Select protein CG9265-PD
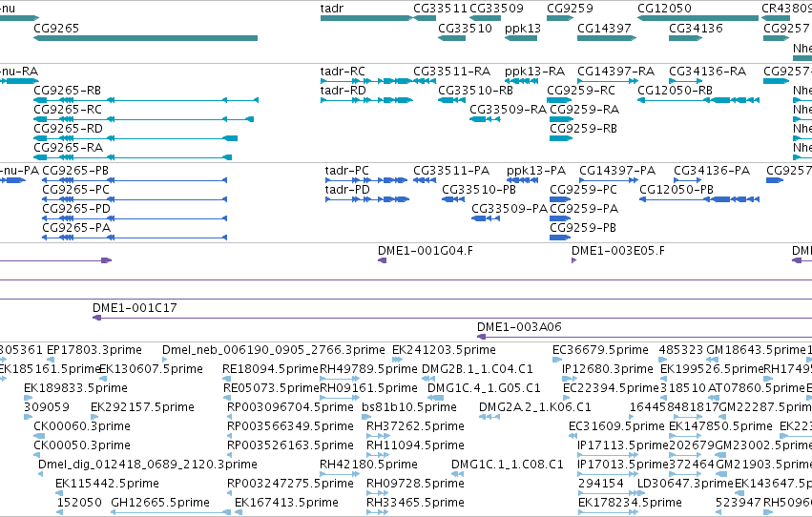 click(135, 218)
